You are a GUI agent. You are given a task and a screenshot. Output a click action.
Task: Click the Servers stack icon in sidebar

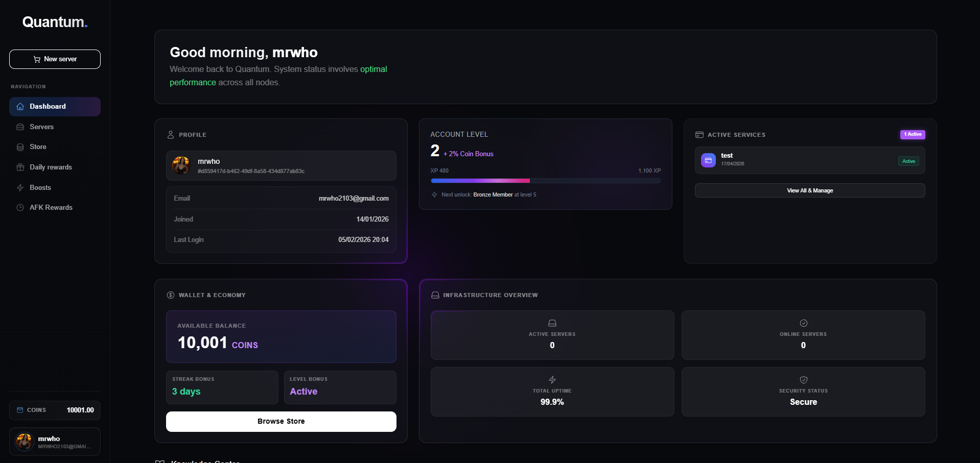(20, 127)
